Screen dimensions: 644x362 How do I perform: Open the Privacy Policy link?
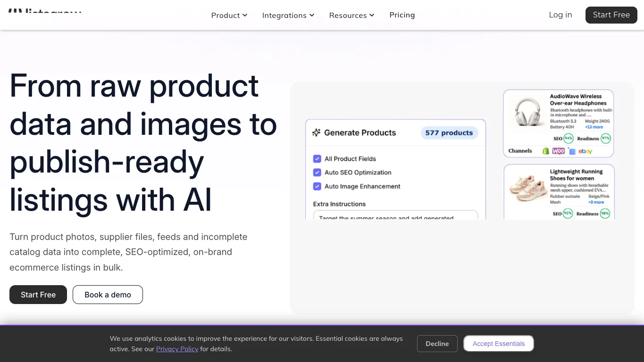(177, 349)
